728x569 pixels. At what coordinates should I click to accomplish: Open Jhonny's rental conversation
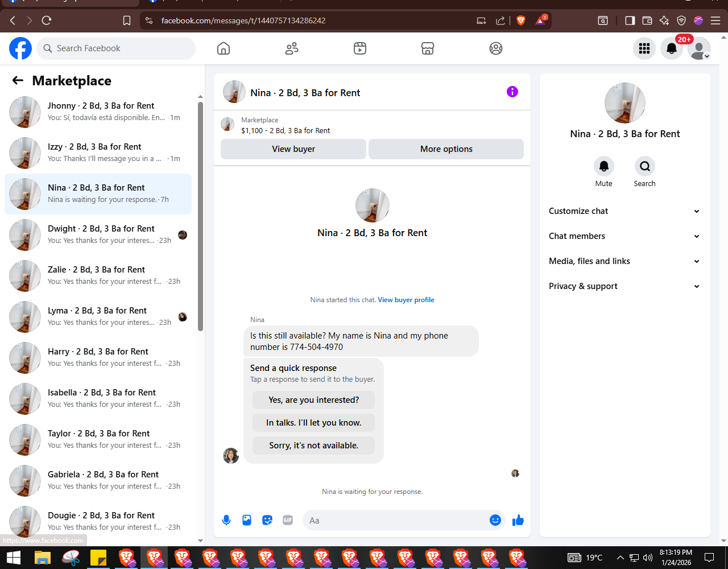98,112
